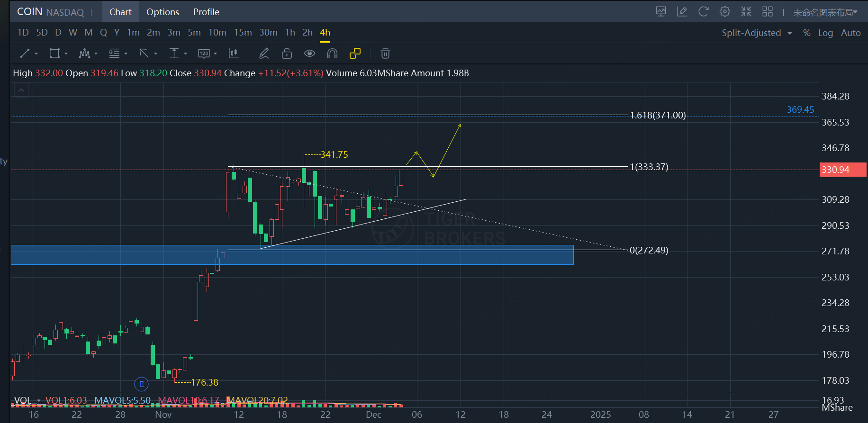
Task: Select the 15m timeframe
Action: pos(243,33)
